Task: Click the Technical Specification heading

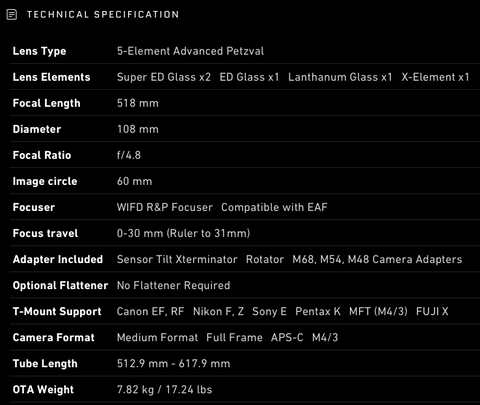Action: (x=103, y=15)
